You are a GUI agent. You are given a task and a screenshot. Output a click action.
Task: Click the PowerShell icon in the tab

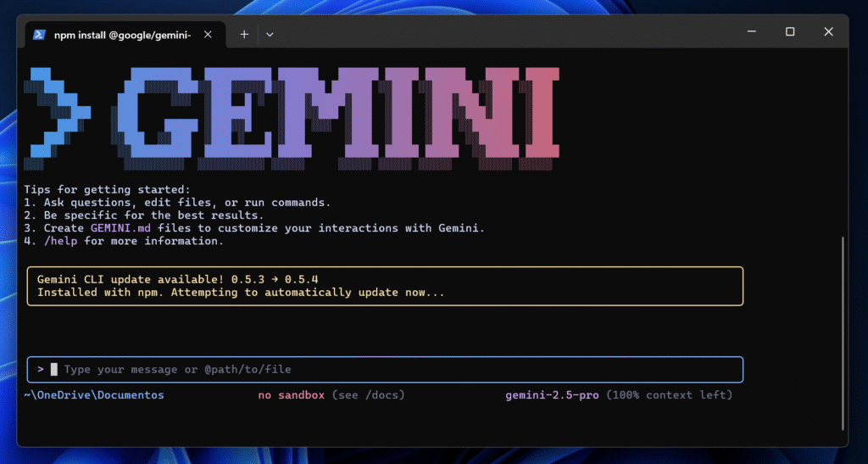(39, 35)
